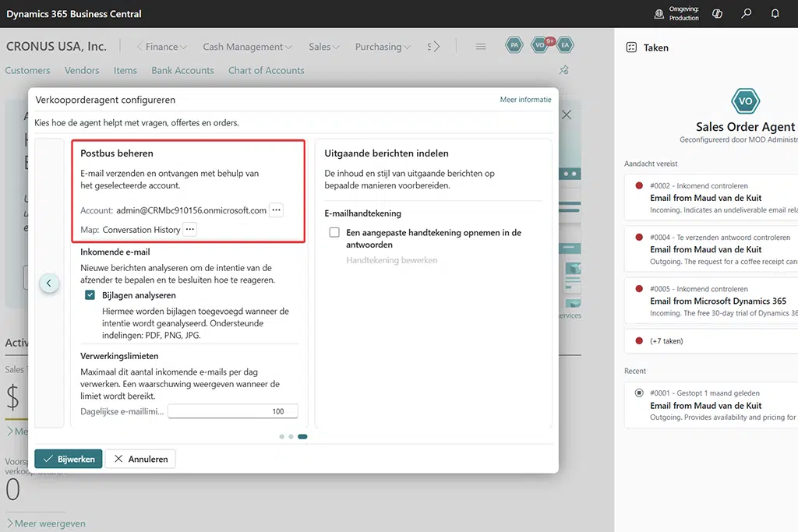Open task #0004 Email from Maud van de Kuit
The height and width of the screenshot is (532, 798).
[x=711, y=248]
